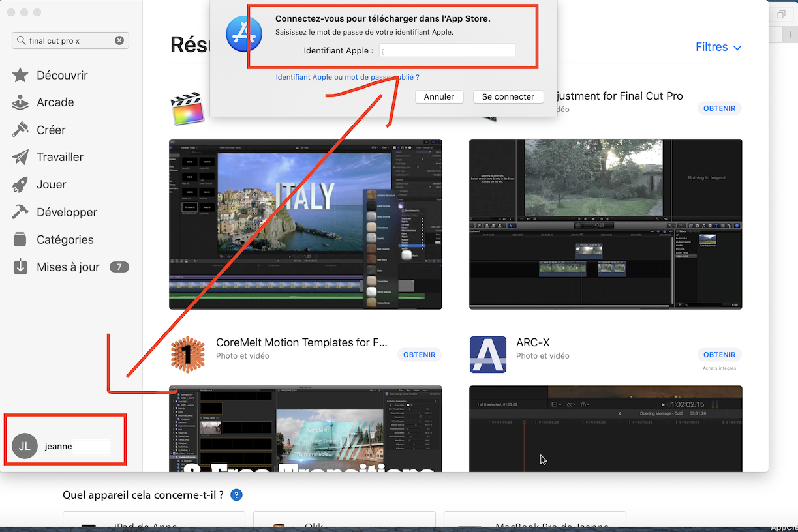The image size is (798, 532).
Task: Expand the Filtres dropdown
Action: coord(718,47)
